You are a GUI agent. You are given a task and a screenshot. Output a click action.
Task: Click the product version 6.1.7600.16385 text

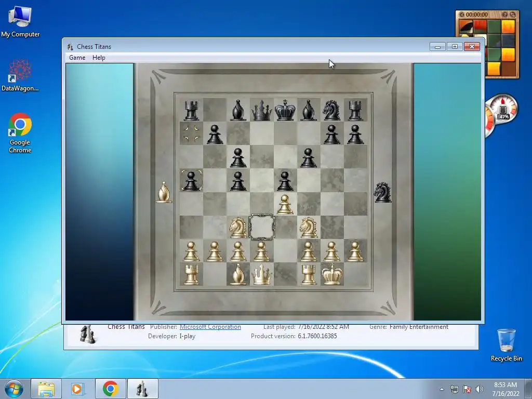(x=317, y=336)
